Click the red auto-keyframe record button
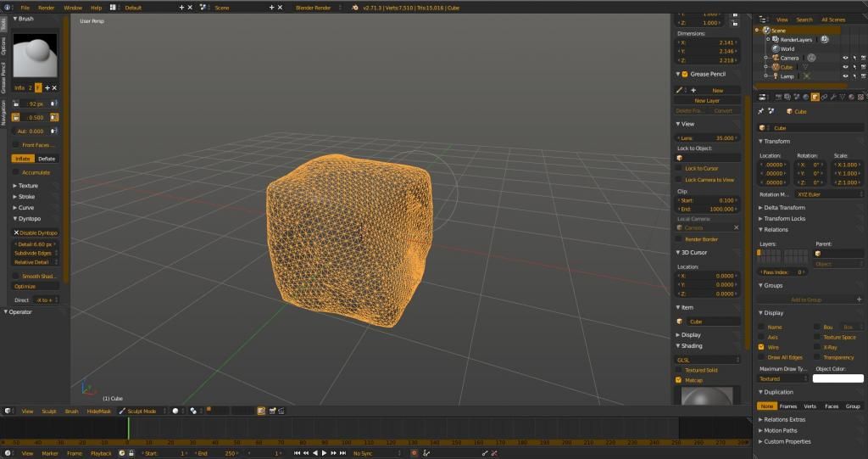Screen dimensions: 868x459 [414, 453]
